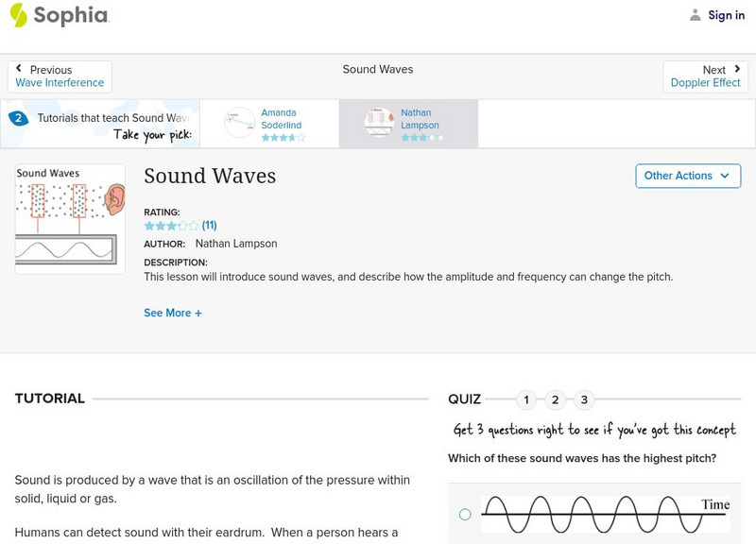
Task: Click the Sign in link
Action: coord(726,15)
